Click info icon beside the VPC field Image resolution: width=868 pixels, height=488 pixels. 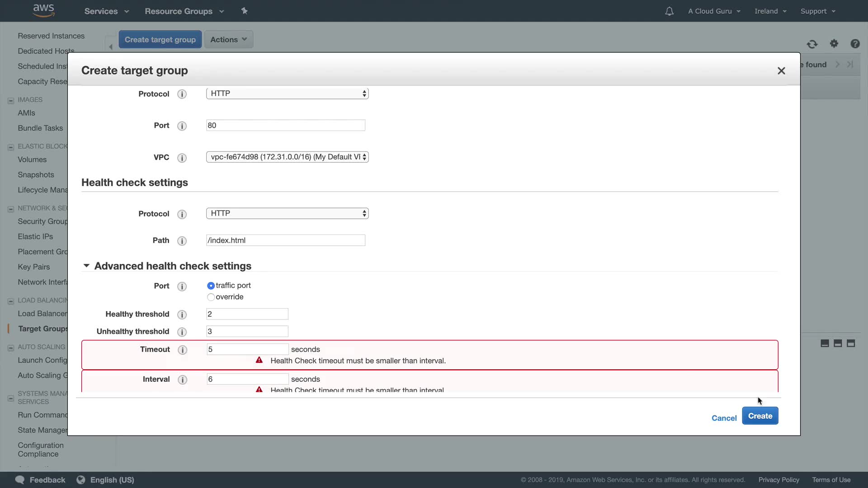[x=182, y=158]
